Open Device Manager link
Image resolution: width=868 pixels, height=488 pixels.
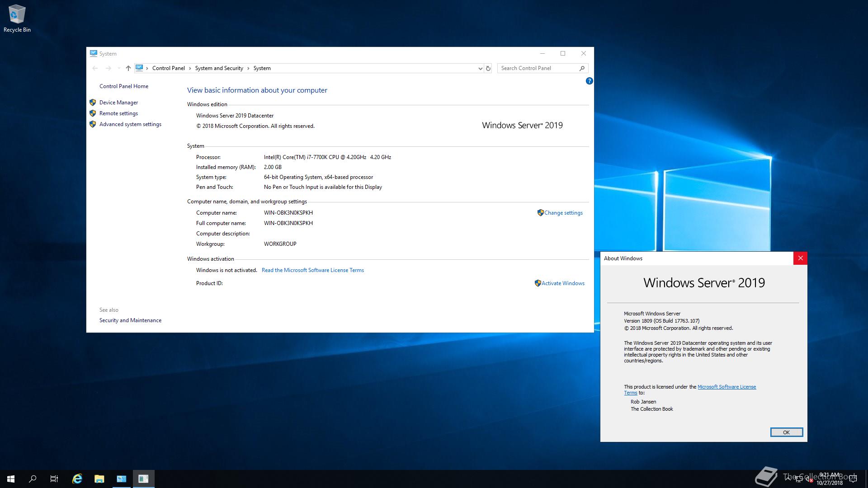tap(119, 103)
